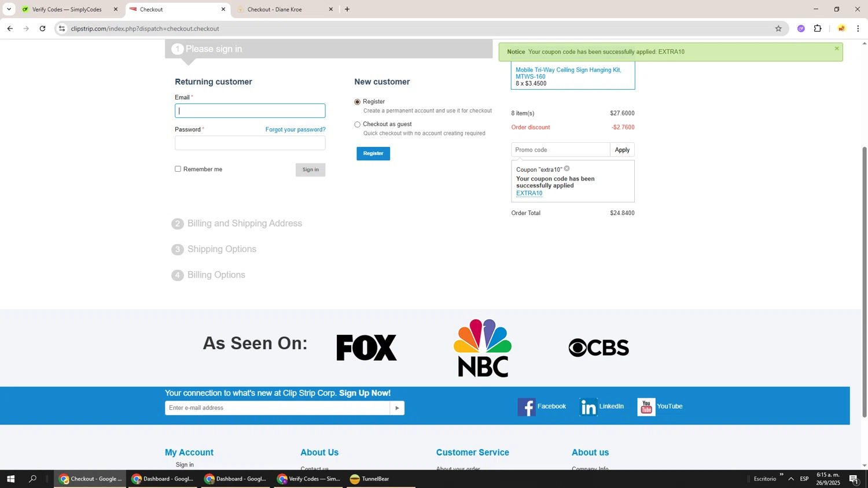
Task: Click the Order Total amount $24.8400
Action: [622, 213]
